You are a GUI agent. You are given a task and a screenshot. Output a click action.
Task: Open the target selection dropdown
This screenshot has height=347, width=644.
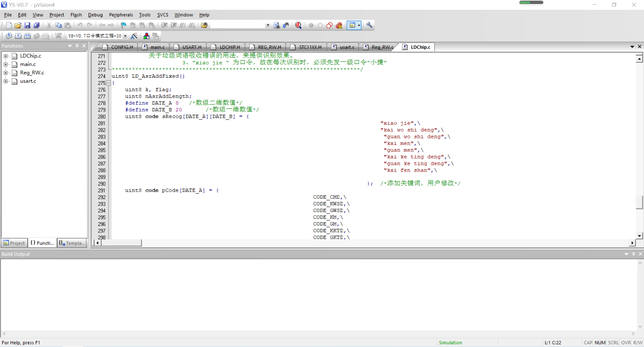pos(125,36)
